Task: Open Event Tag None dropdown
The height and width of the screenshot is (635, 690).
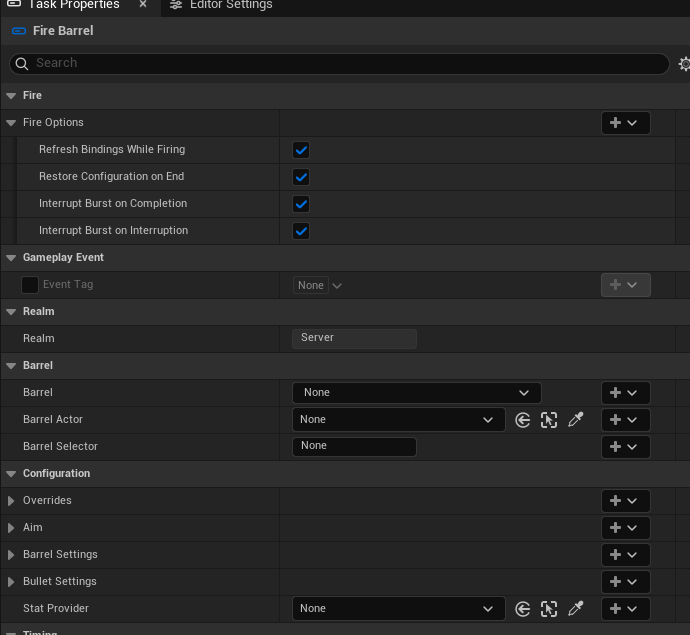Action: coord(318,285)
